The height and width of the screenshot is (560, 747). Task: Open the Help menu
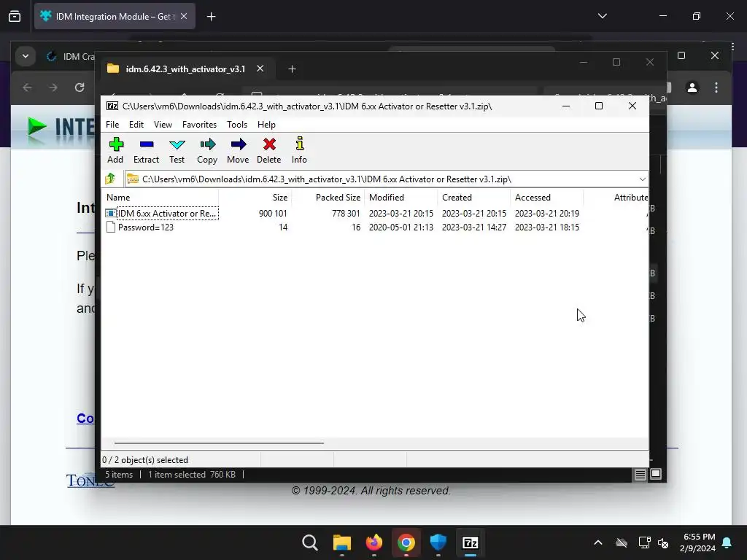266,124
